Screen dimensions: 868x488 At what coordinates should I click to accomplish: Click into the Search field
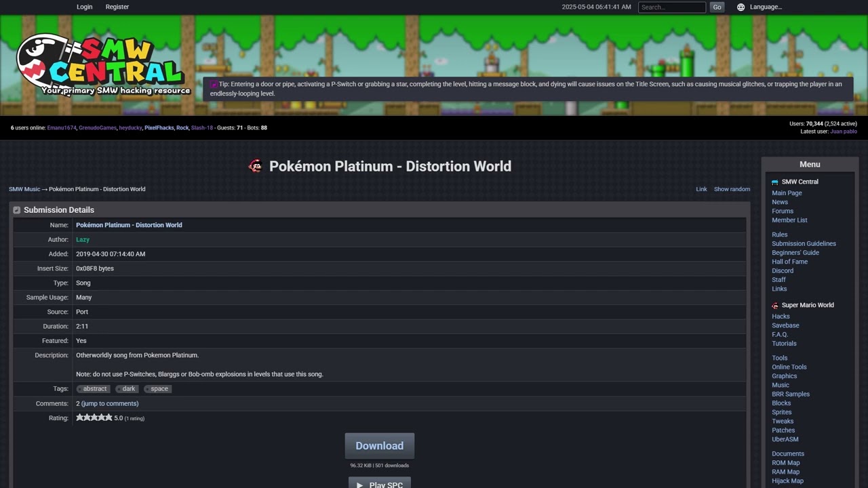tap(672, 7)
